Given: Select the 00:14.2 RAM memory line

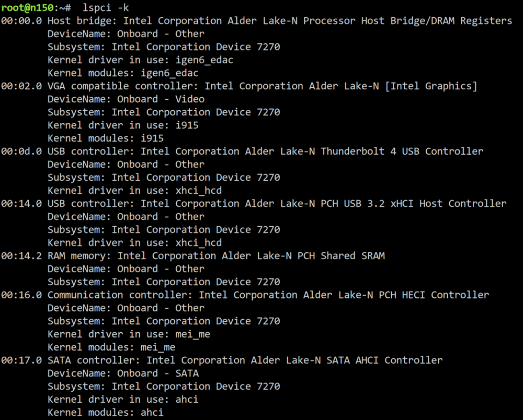Looking at the screenshot, I should [192, 256].
